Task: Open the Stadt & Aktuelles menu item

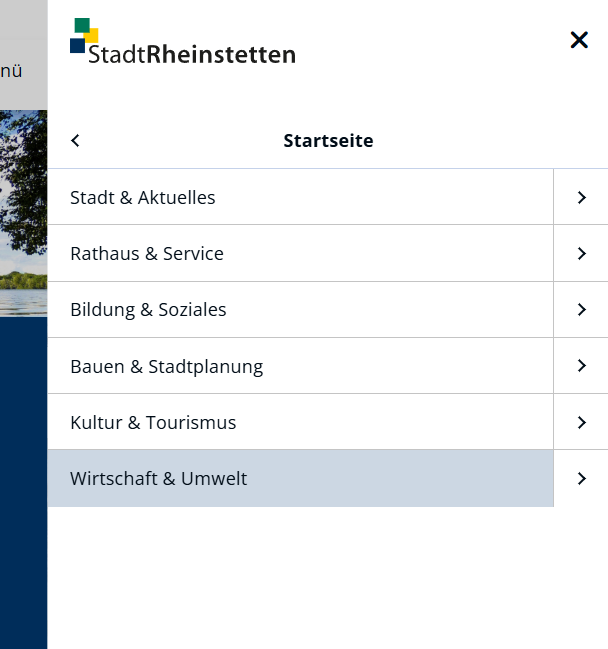Action: [x=300, y=197]
